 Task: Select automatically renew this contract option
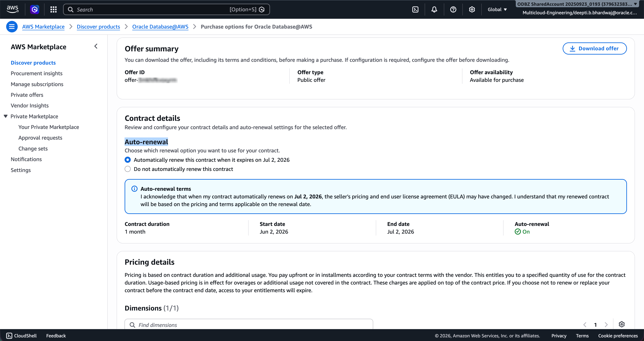[x=128, y=160]
